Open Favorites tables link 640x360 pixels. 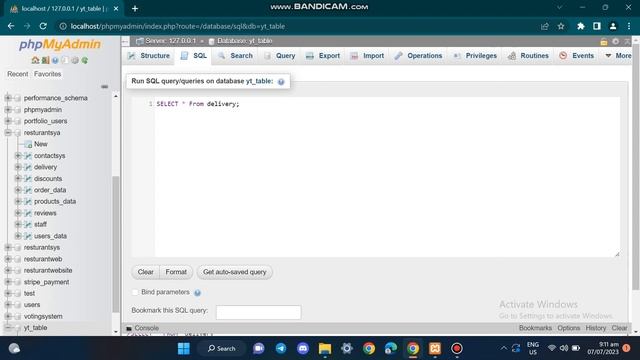click(47, 74)
